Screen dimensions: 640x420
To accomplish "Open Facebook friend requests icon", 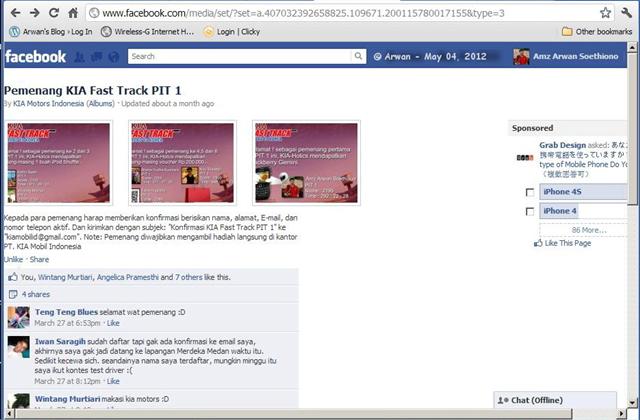I will (79, 57).
